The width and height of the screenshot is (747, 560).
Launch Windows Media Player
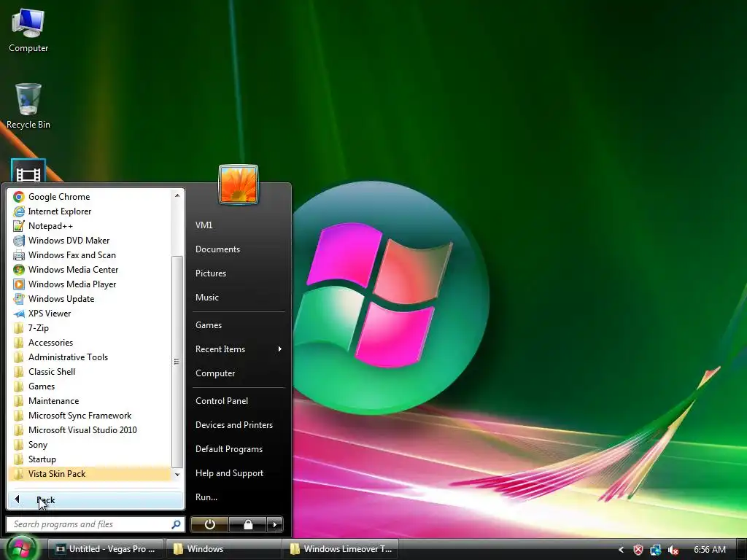coord(90,284)
